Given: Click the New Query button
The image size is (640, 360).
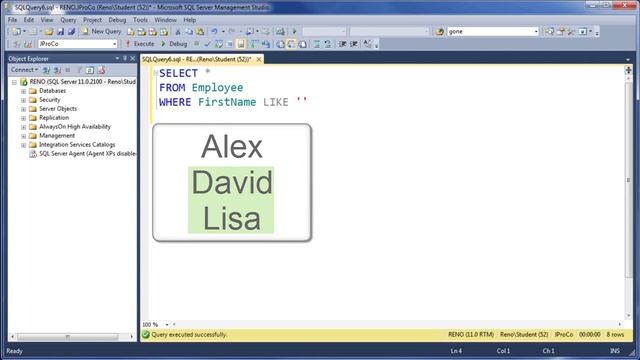Looking at the screenshot, I should 101,31.
